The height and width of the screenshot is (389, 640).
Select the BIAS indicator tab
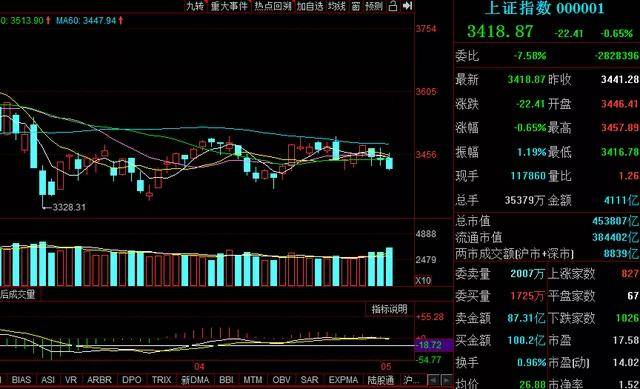[21, 380]
